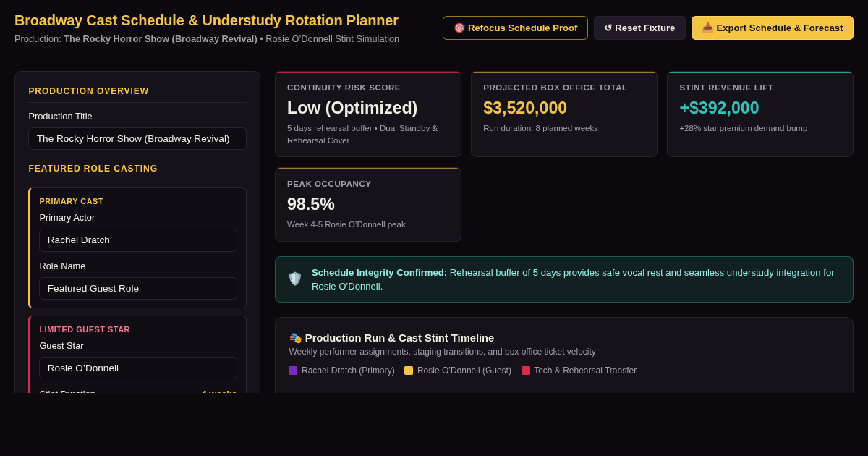The image size is (868, 456).
Task: Click "Run duration: 8 planned weeks" text
Action: pos(541,128)
